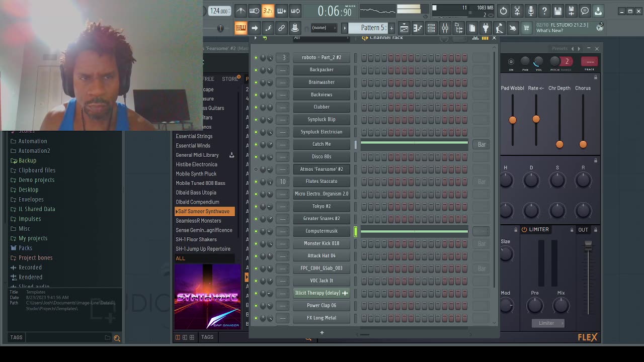Select the SH-1 Floor Shakers pack
The image size is (644, 362).
coord(196,240)
